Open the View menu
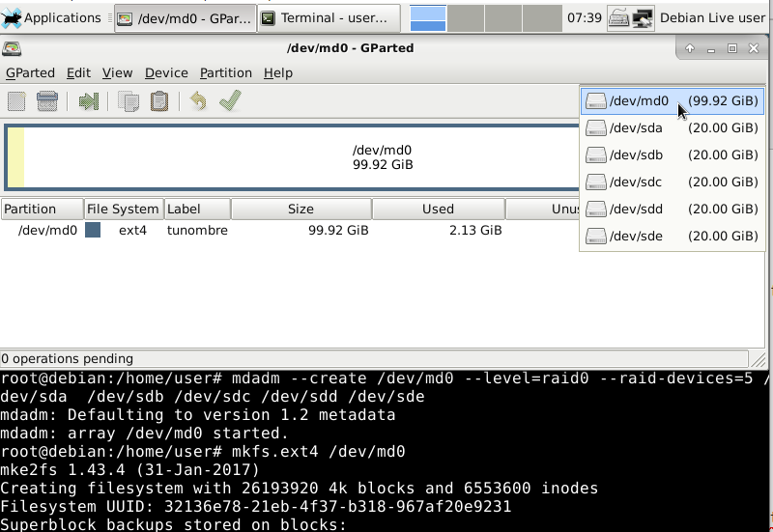 tap(117, 73)
